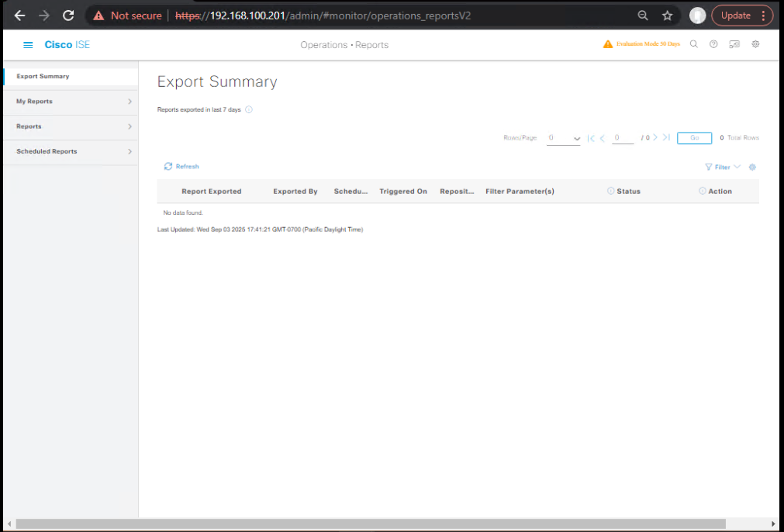Click info icon next to last 7 days
The width and height of the screenshot is (784, 532).
249,109
